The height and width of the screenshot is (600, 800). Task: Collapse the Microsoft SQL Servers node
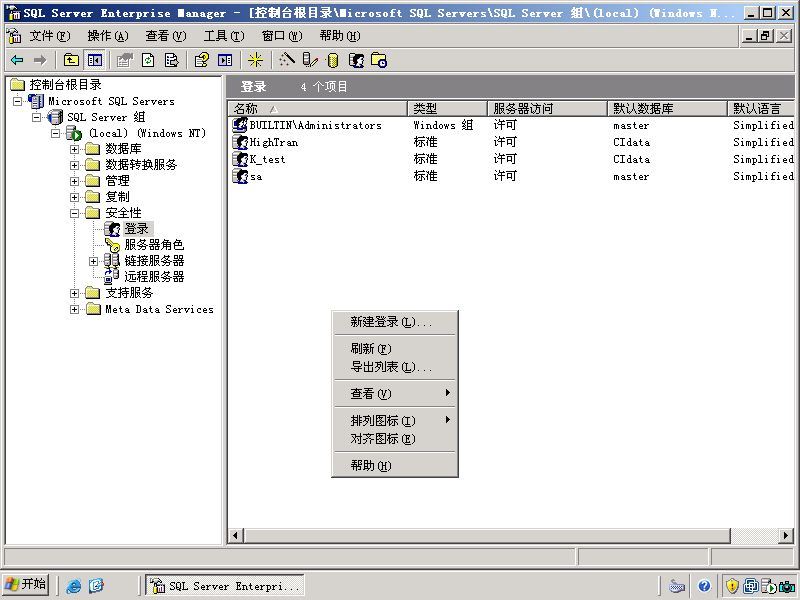[17, 101]
